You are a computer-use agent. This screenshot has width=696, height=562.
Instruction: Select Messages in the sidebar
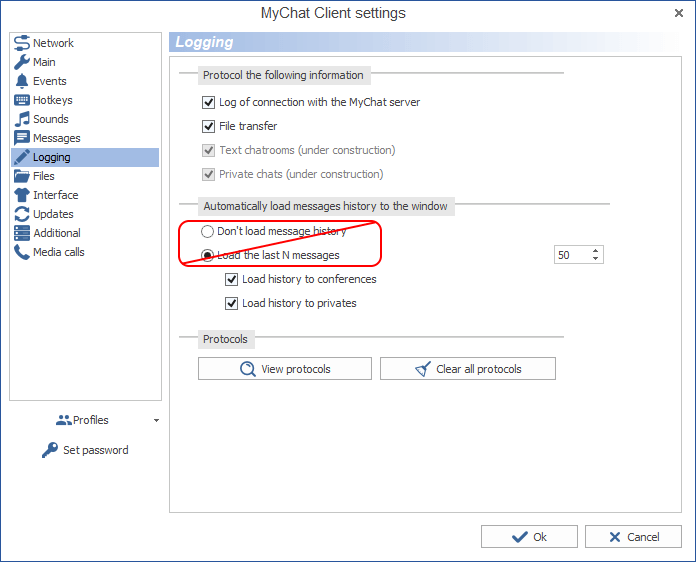coord(85,138)
